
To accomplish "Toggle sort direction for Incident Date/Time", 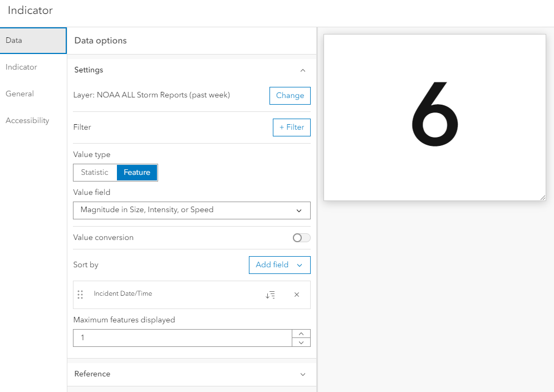I will pyautogui.click(x=271, y=295).
